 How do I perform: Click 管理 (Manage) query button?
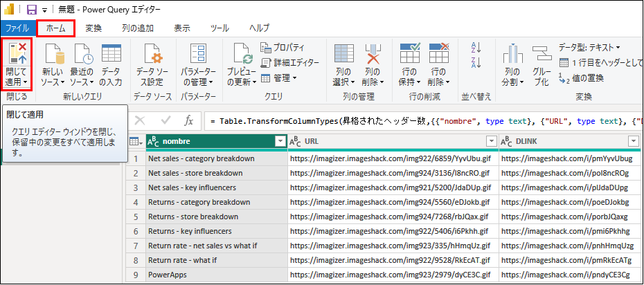click(278, 77)
